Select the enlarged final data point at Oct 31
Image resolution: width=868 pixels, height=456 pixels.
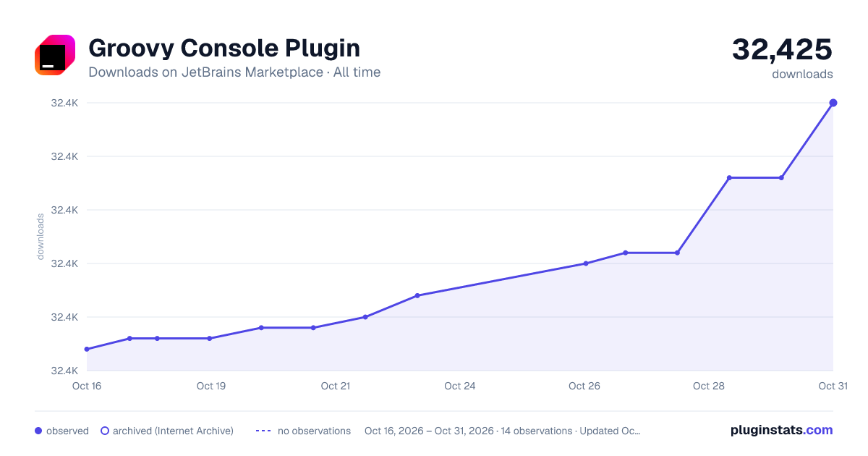point(833,103)
